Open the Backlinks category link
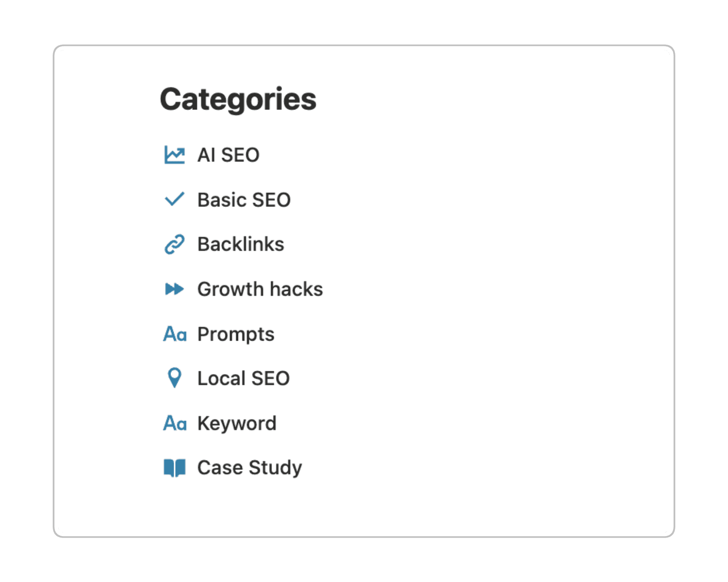The image size is (728, 582). pyautogui.click(x=240, y=244)
